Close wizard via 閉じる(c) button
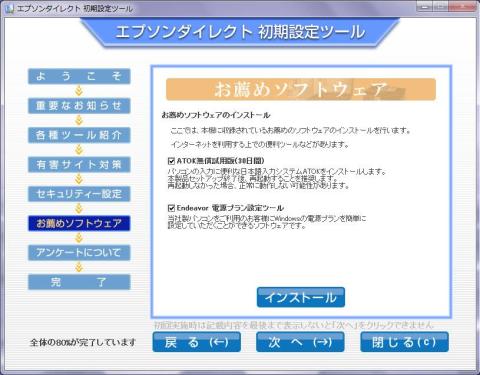This screenshot has width=480, height=375. pyautogui.click(x=404, y=342)
